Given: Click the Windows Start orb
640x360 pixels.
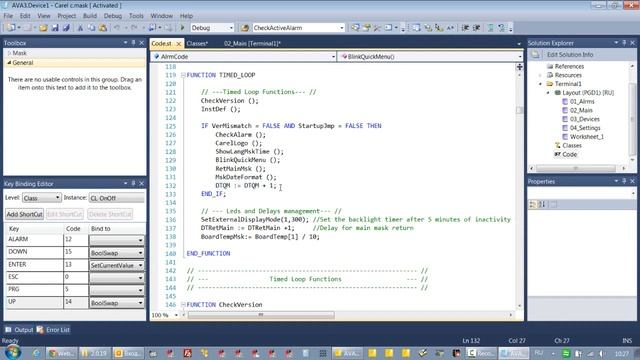Looking at the screenshot, I should [12, 352].
